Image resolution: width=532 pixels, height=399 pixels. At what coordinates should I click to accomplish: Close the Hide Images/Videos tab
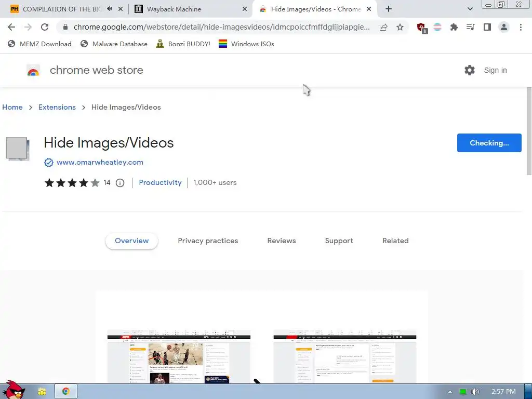coord(369,9)
